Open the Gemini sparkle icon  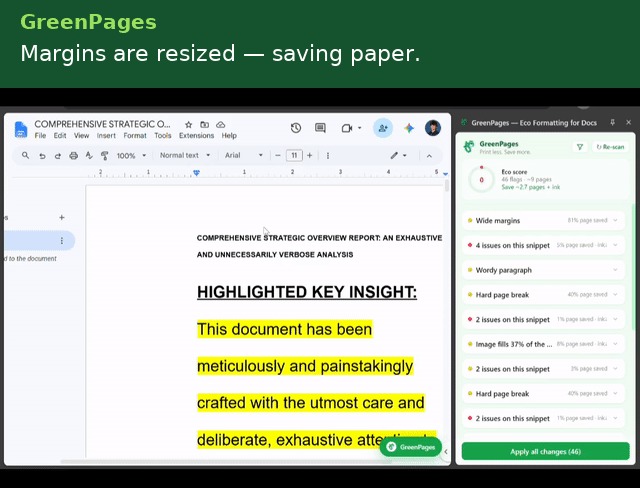[409, 128]
